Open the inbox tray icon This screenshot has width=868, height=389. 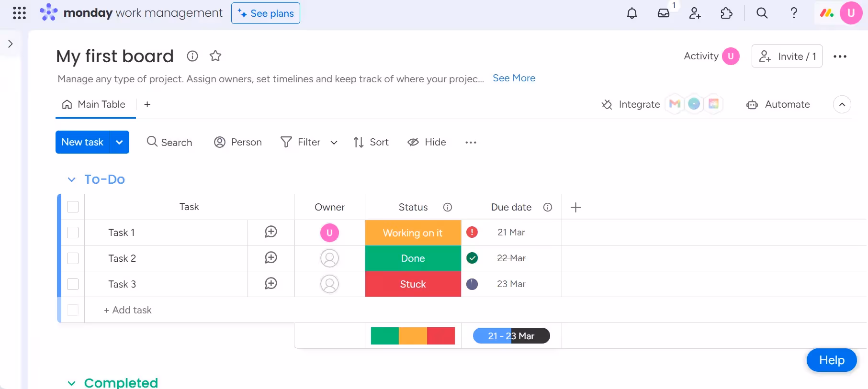point(664,13)
